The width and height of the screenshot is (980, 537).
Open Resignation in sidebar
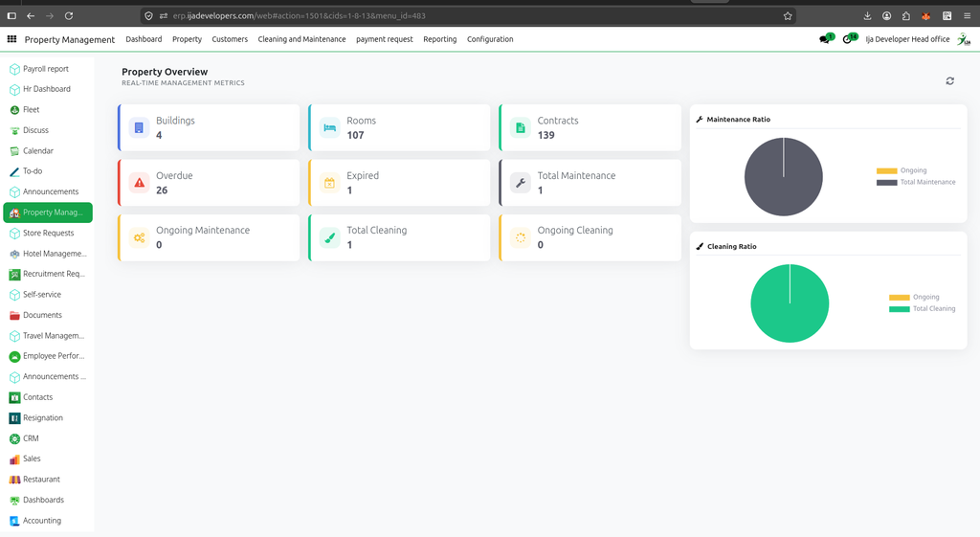click(x=48, y=418)
